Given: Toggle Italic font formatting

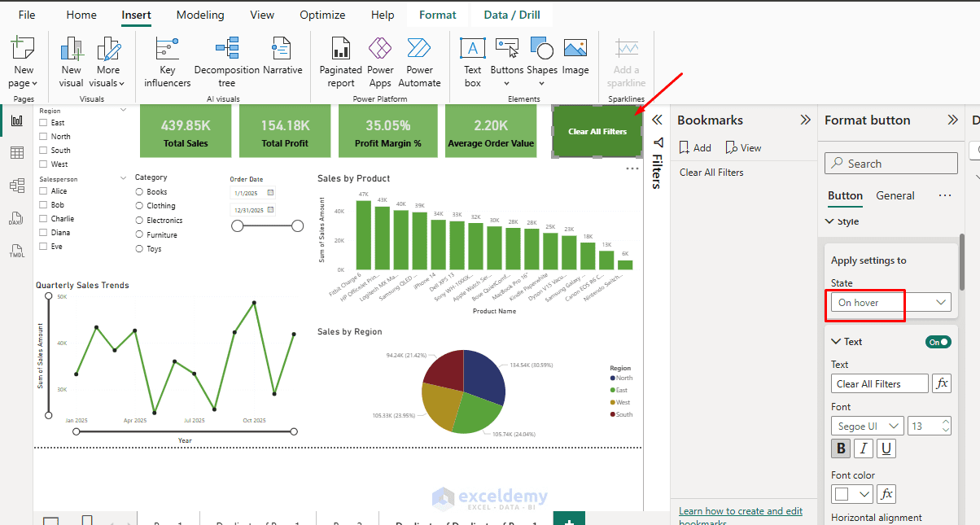Looking at the screenshot, I should [x=864, y=448].
